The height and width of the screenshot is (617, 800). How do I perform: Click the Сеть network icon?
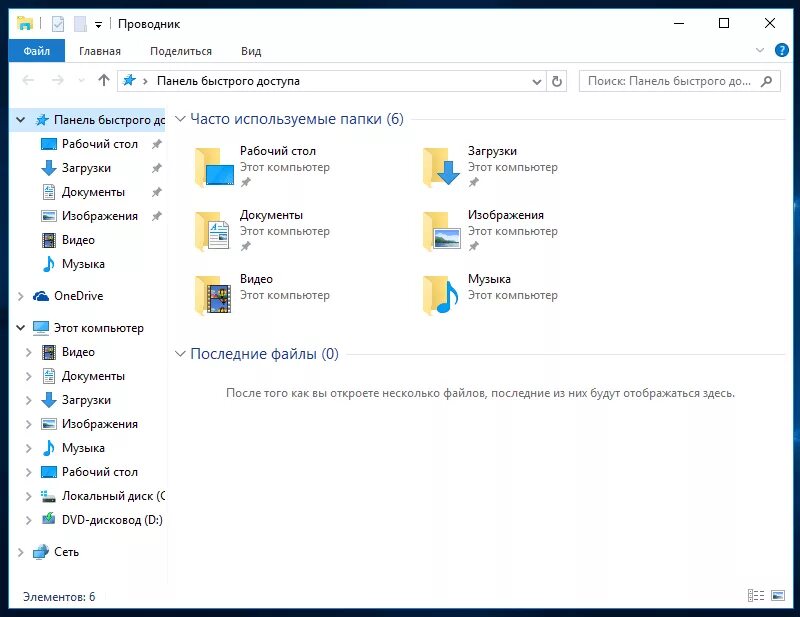pos(41,552)
